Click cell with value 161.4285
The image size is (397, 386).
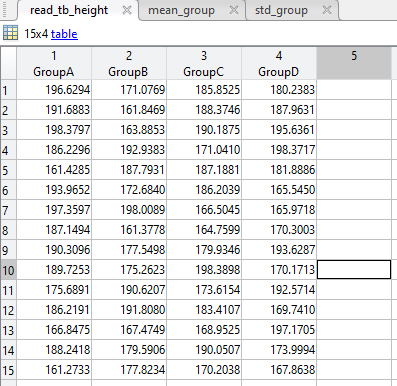54,170
